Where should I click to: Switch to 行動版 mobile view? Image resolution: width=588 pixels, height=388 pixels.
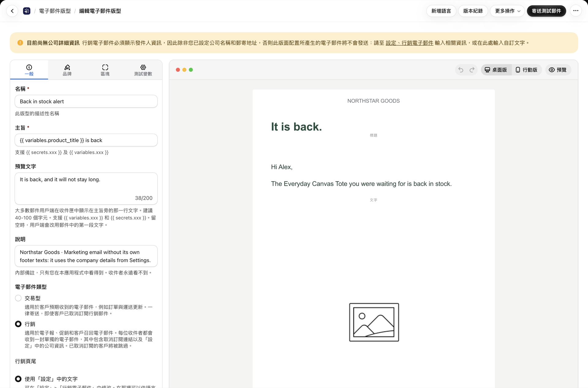click(526, 70)
